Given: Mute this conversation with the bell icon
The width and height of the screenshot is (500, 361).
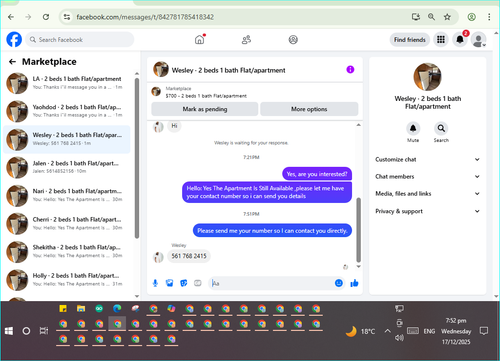Looking at the screenshot, I should [413, 128].
